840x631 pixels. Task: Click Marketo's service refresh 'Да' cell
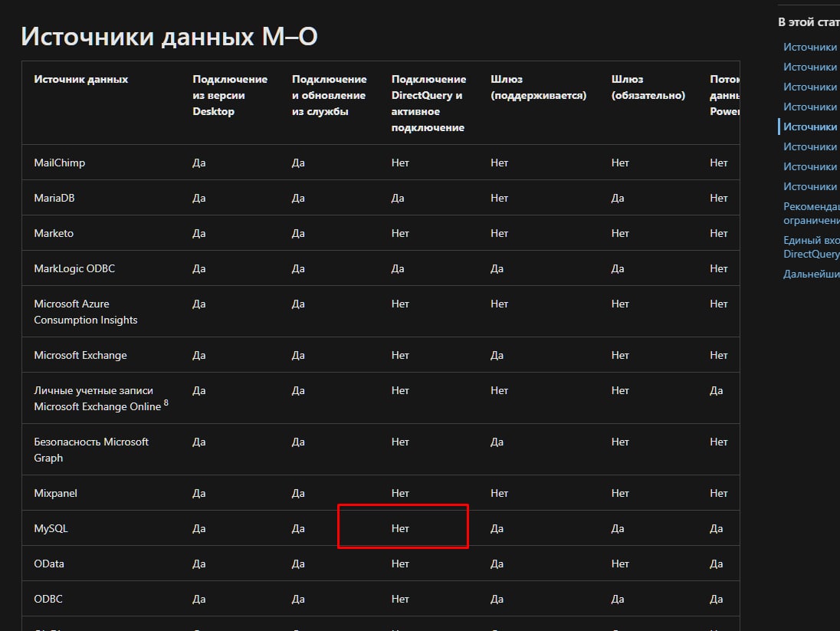point(298,233)
